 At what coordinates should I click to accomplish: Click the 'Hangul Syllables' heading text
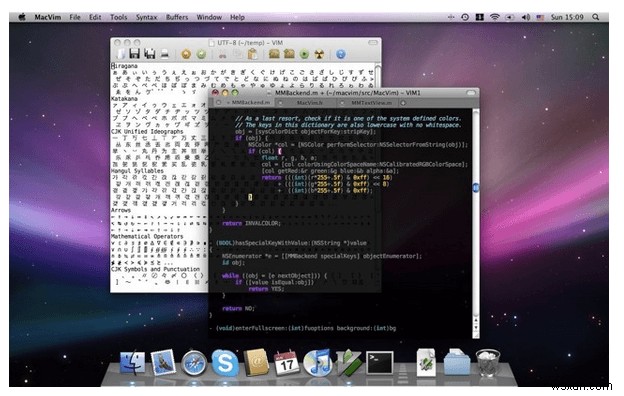click(x=137, y=171)
